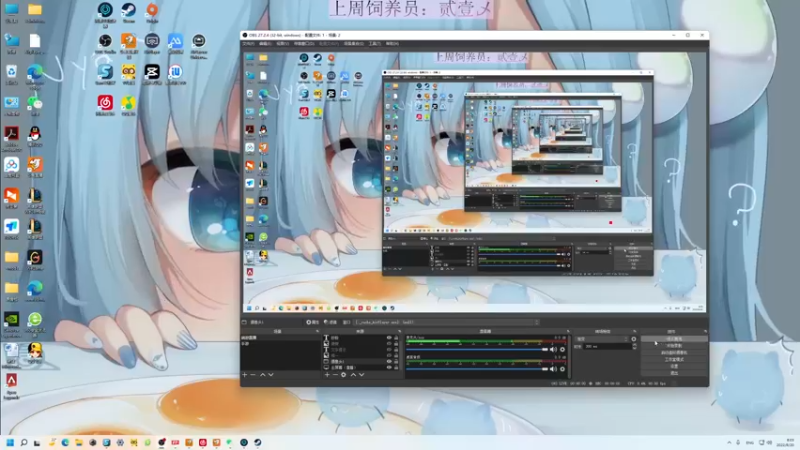Open Recycle Bin on desktop

[11, 74]
